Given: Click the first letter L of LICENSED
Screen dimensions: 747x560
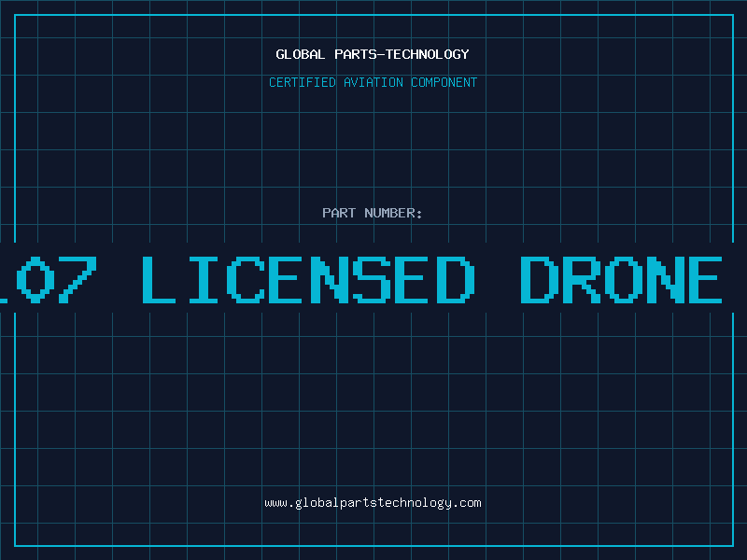Looking at the screenshot, I should [159, 279].
